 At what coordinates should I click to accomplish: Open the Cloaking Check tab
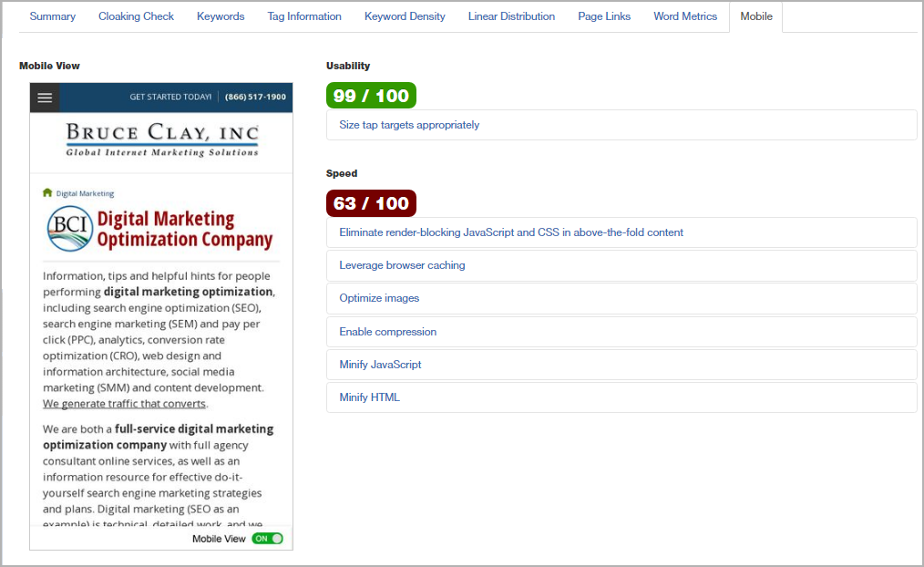point(136,16)
